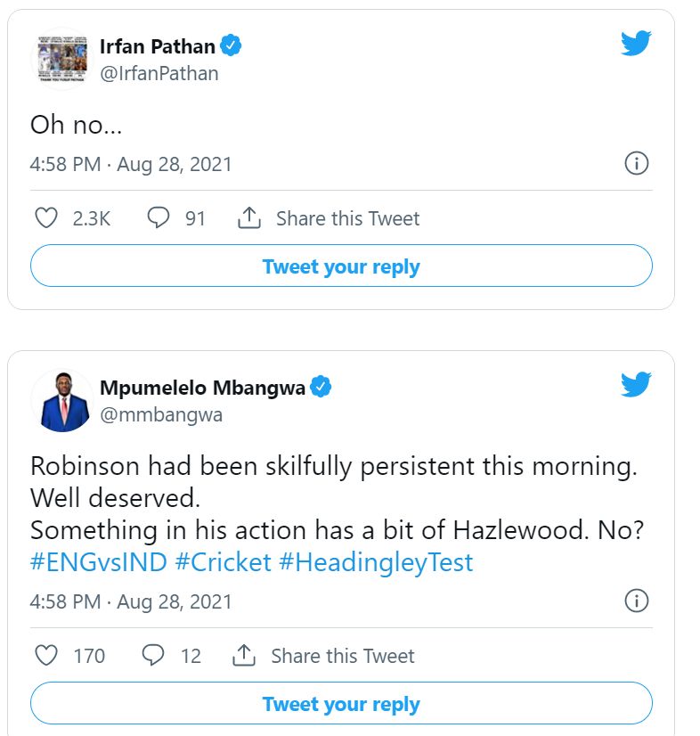The image size is (700, 736).
Task: Open timestamp of Irfan Pathan's tweet
Action: 131,164
